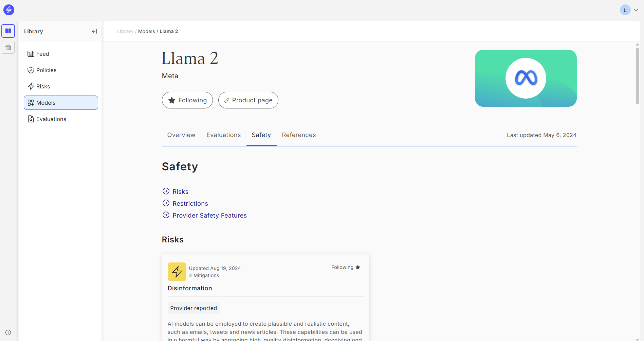Open the institution building icon in the rail
The width and height of the screenshot is (644, 341).
pos(8,47)
